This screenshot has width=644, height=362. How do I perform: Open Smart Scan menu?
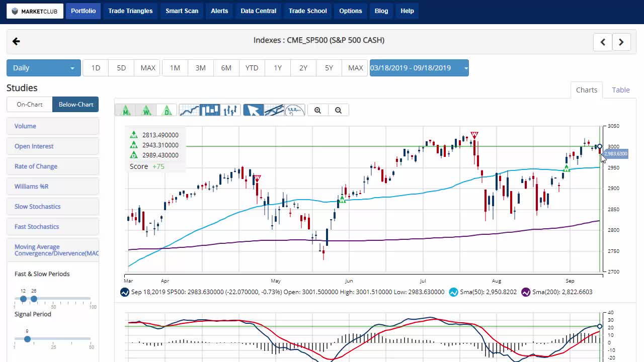pos(182,11)
